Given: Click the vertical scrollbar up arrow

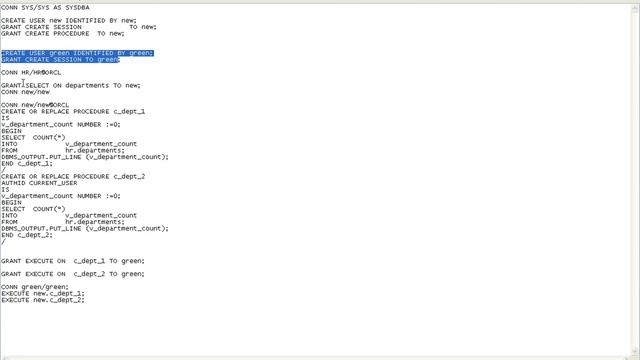Looking at the screenshot, I should 636,10.
